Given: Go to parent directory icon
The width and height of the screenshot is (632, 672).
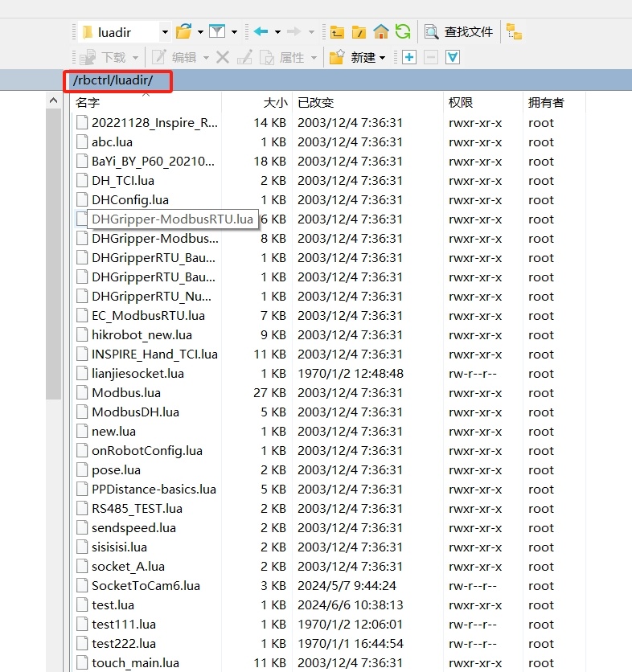Looking at the screenshot, I should click(337, 32).
